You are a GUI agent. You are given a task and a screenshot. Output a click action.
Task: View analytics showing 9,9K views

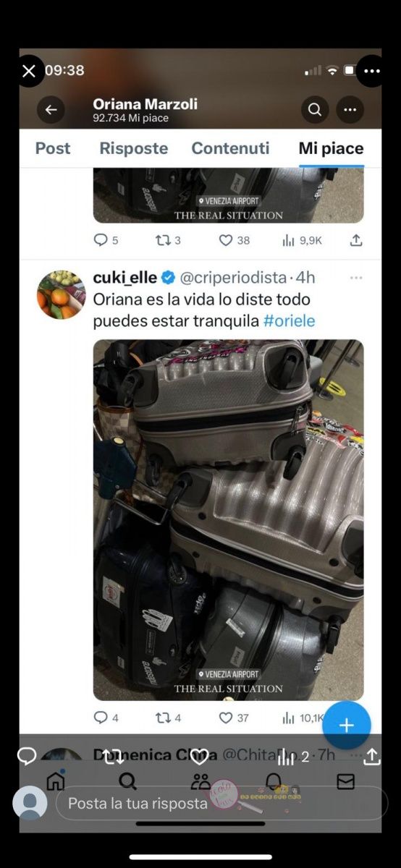[302, 240]
